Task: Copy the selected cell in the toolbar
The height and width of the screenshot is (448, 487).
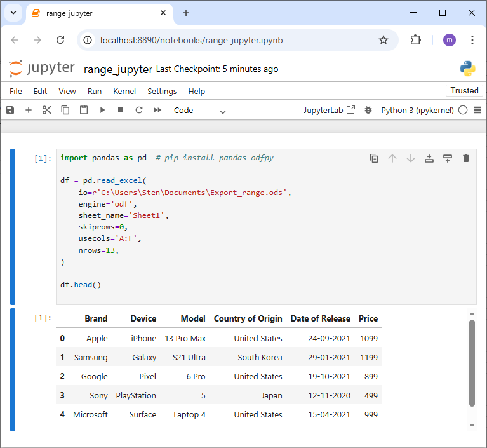Action: 65,110
